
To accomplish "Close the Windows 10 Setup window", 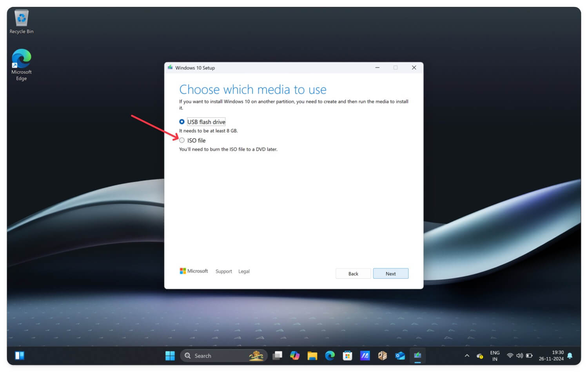I will click(x=414, y=68).
